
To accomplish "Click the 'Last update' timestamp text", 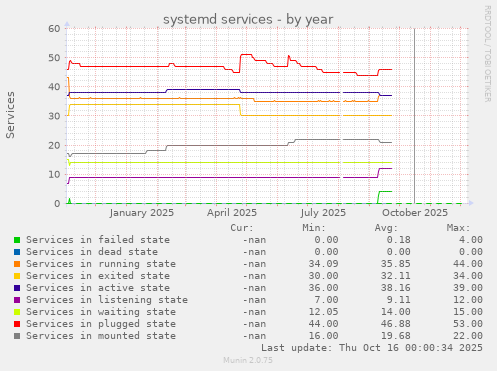I will (372, 348).
